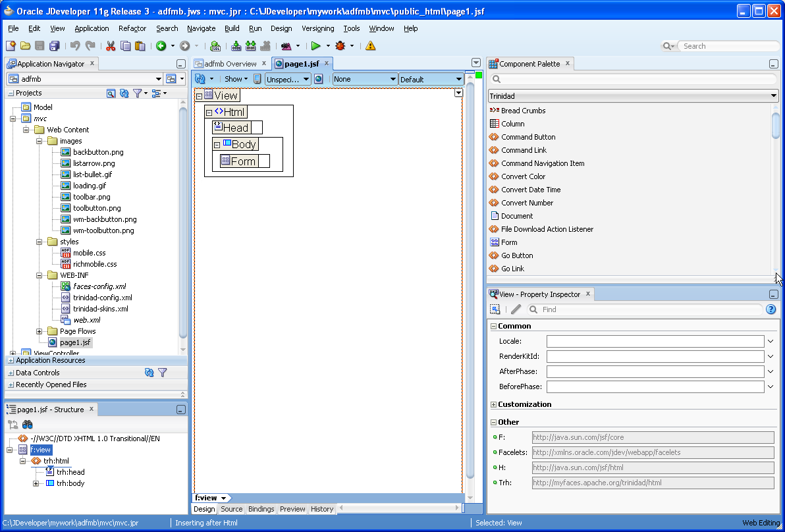Click the main toolbar Search field

(728, 46)
